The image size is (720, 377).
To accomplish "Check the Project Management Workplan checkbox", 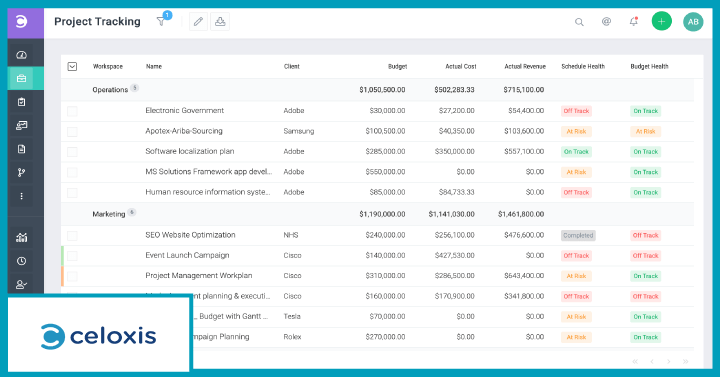I will click(72, 276).
